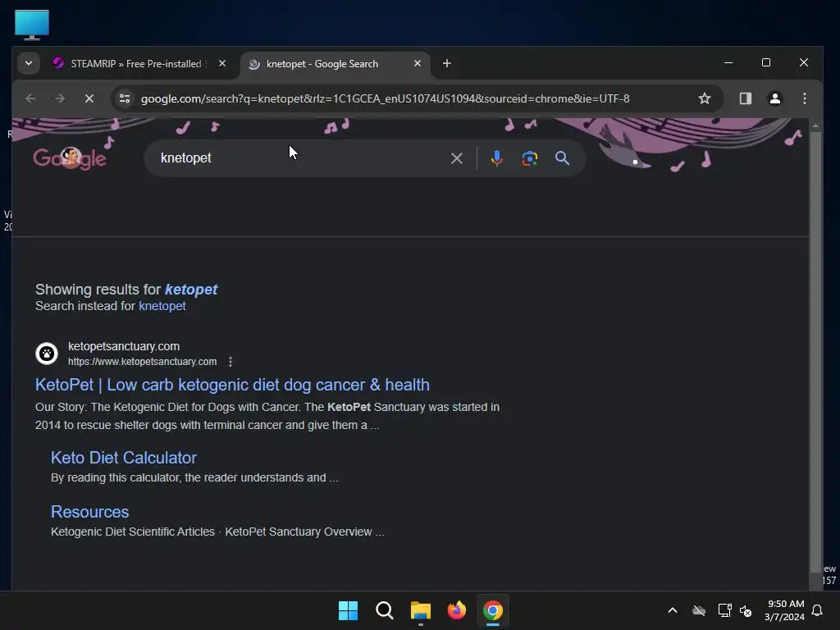The width and height of the screenshot is (840, 630).
Task: Minimize the Chrome window
Action: [x=728, y=62]
